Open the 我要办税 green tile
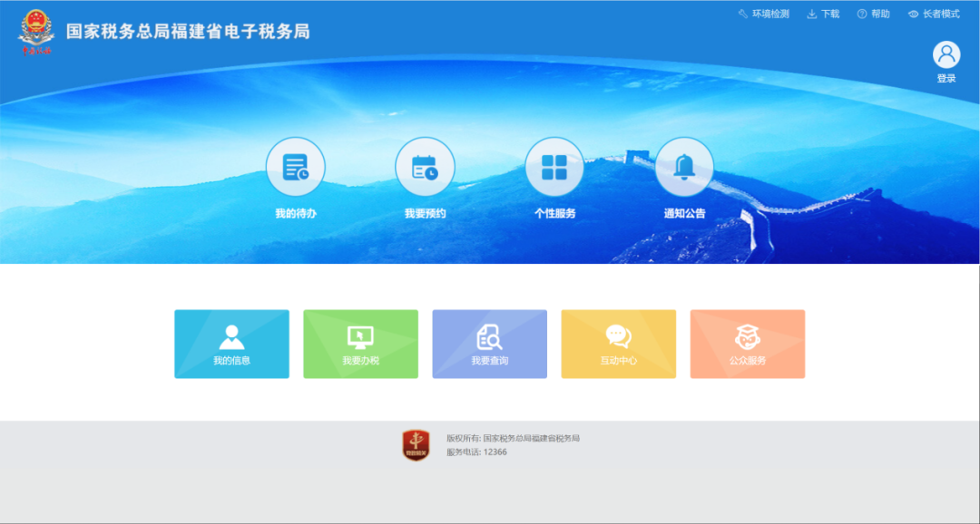 pos(360,344)
